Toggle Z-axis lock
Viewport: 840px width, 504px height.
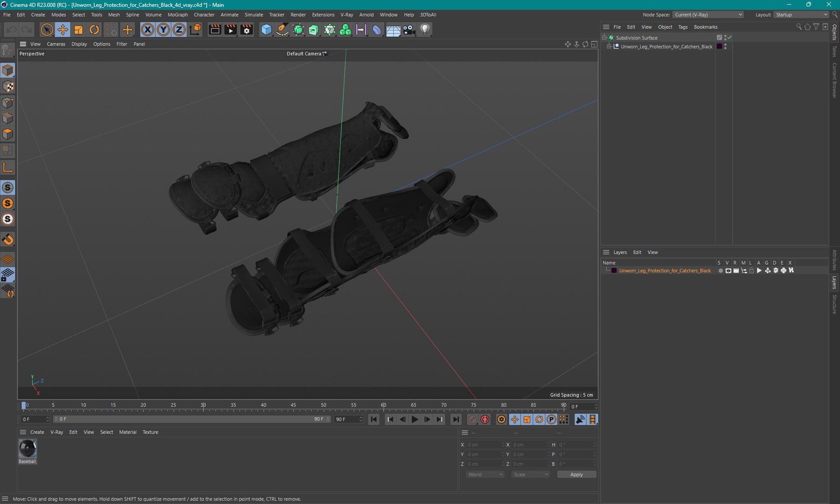[179, 30]
